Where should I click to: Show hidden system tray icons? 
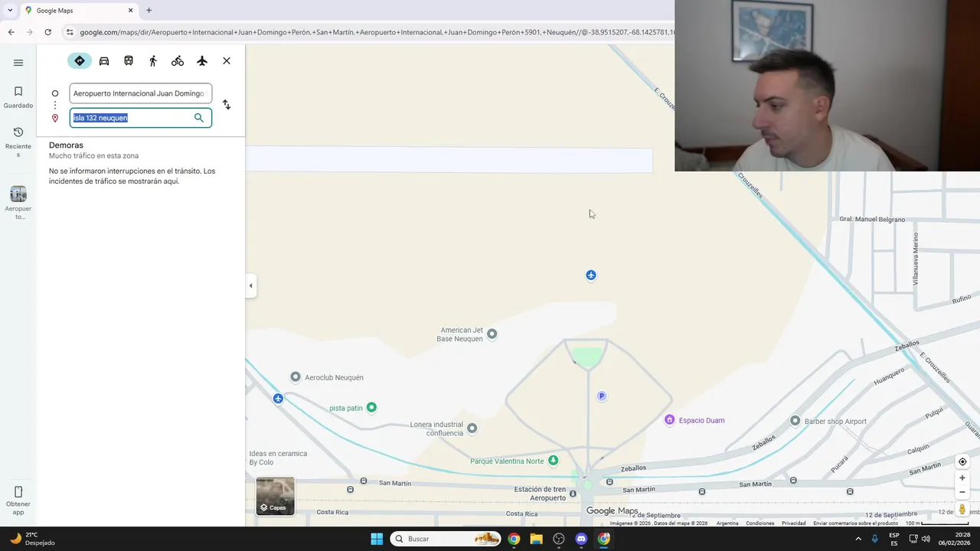(858, 539)
